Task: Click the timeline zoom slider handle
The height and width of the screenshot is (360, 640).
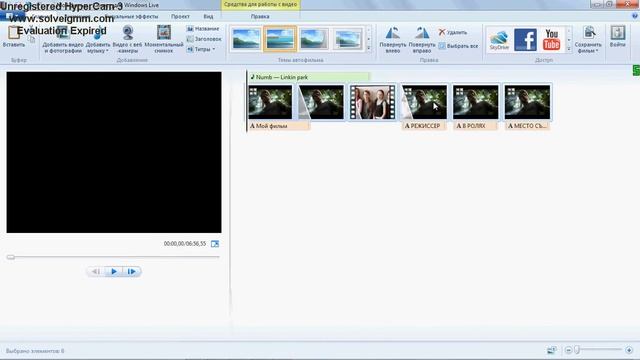Action: [577, 350]
